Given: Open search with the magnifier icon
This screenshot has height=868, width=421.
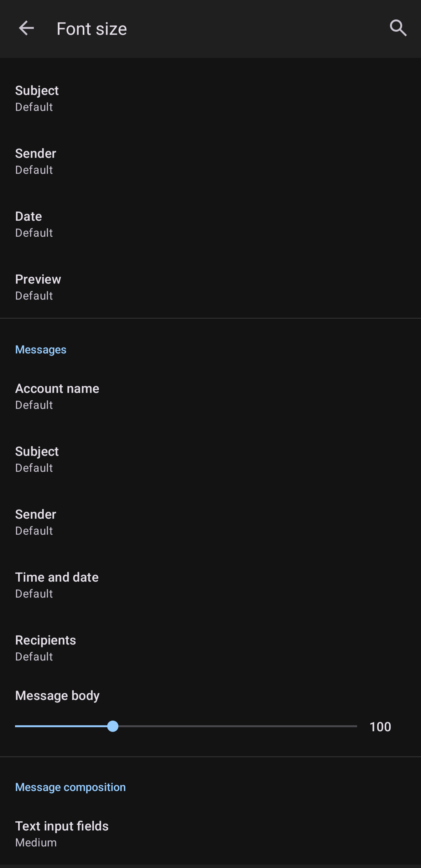Looking at the screenshot, I should [398, 28].
